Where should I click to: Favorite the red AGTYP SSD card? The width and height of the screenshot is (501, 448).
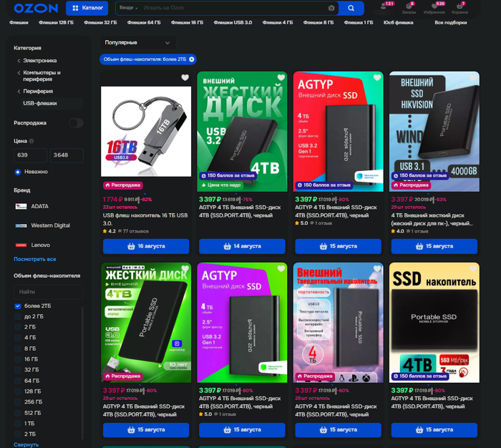(377, 77)
